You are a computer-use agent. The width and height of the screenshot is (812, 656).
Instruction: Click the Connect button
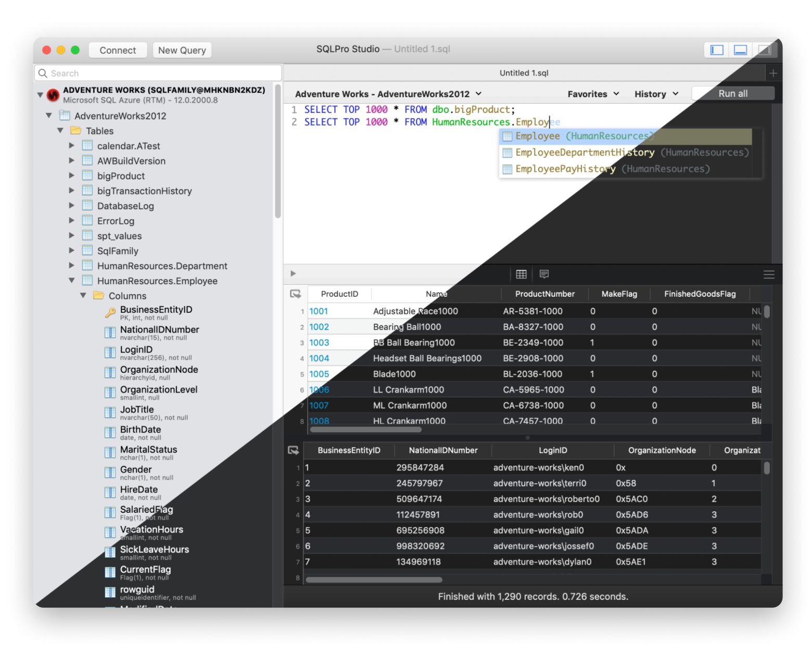pyautogui.click(x=118, y=51)
